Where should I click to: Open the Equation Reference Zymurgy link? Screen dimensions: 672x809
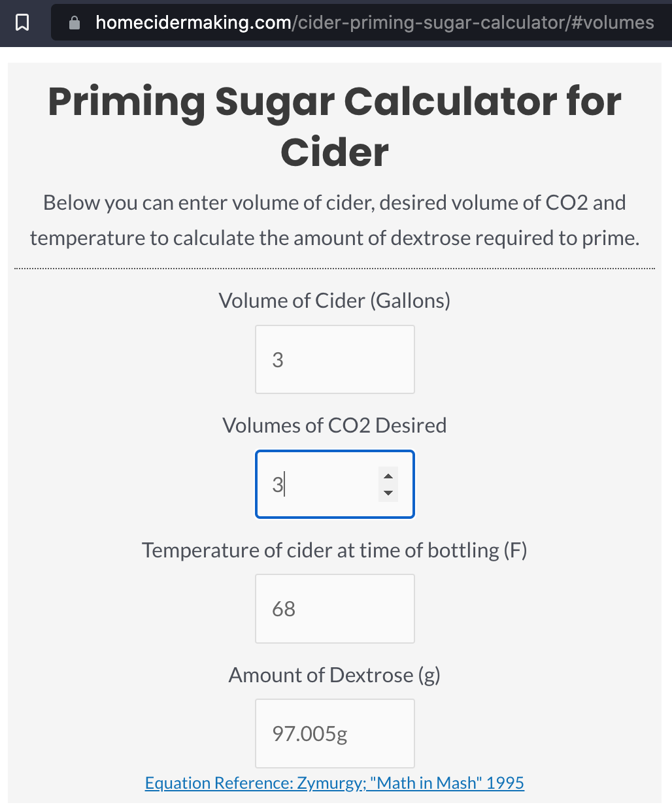(x=335, y=783)
